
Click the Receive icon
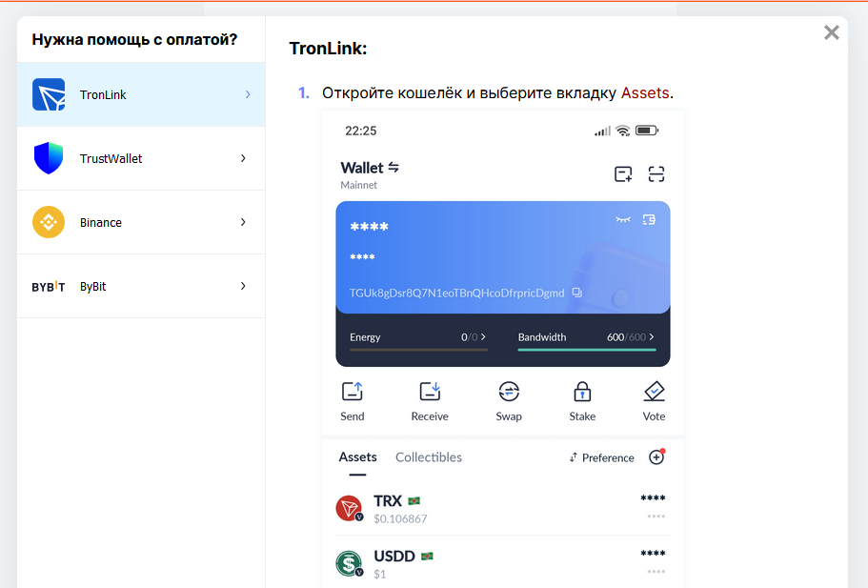point(430,392)
